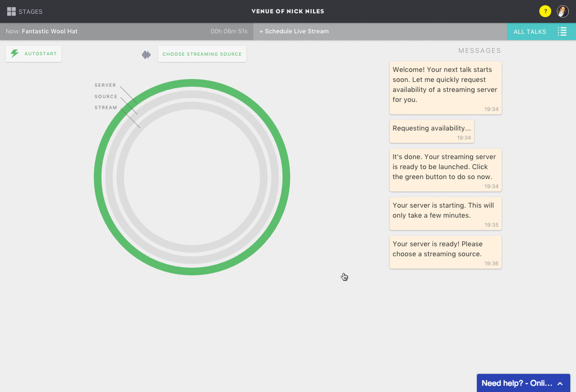This screenshot has height=392, width=576.
Task: Toggle the Autostart button
Action: tap(33, 54)
